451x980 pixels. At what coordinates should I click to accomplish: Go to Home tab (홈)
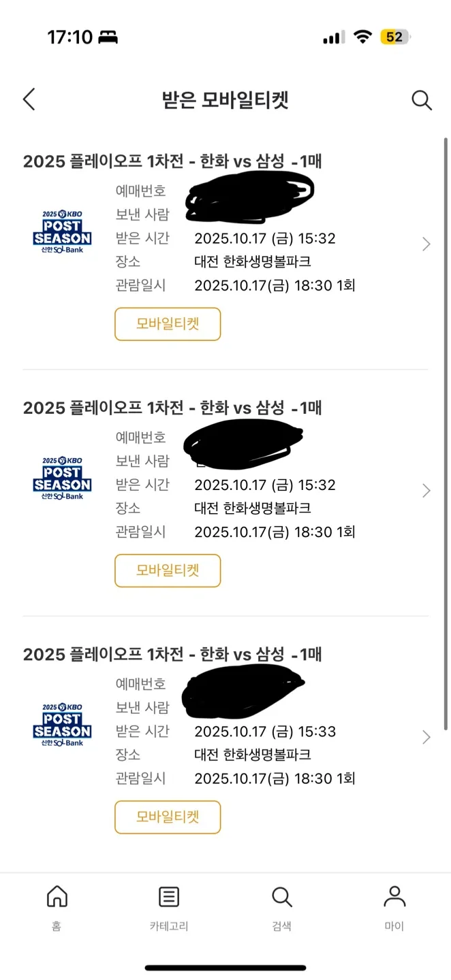coord(57,906)
